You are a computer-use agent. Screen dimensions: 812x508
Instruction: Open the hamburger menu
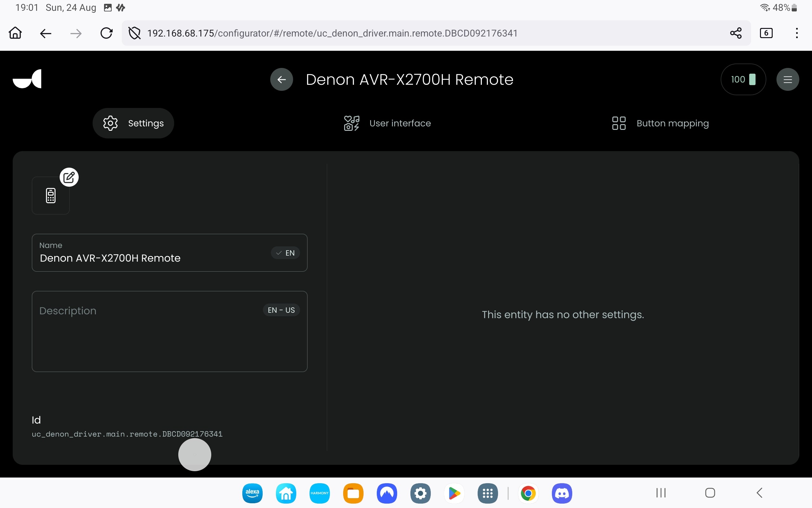coord(788,79)
